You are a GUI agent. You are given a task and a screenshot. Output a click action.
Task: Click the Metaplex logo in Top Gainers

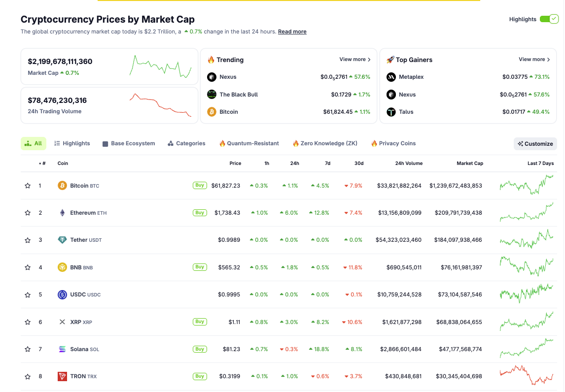click(x=391, y=77)
